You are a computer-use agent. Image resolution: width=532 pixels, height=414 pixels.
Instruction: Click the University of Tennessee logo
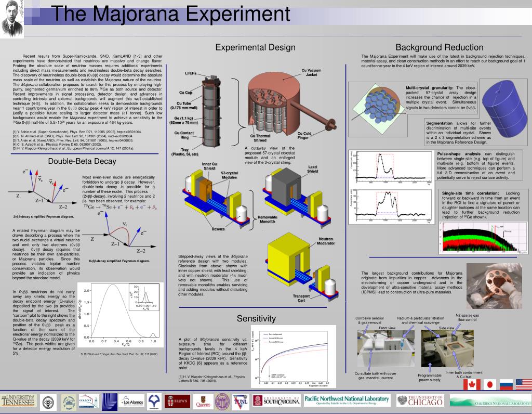tap(18, 401)
